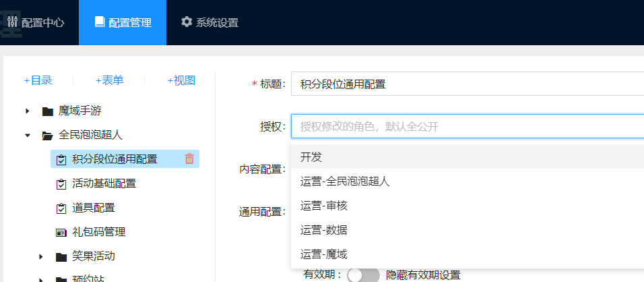Image resolution: width=644 pixels, height=282 pixels.
Task: Open the 活动基础配置 form item
Action: pos(104,184)
